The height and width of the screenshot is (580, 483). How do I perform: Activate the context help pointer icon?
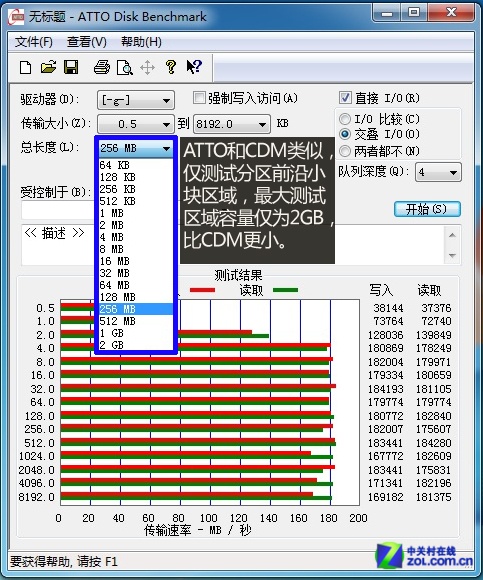pyautogui.click(x=194, y=67)
